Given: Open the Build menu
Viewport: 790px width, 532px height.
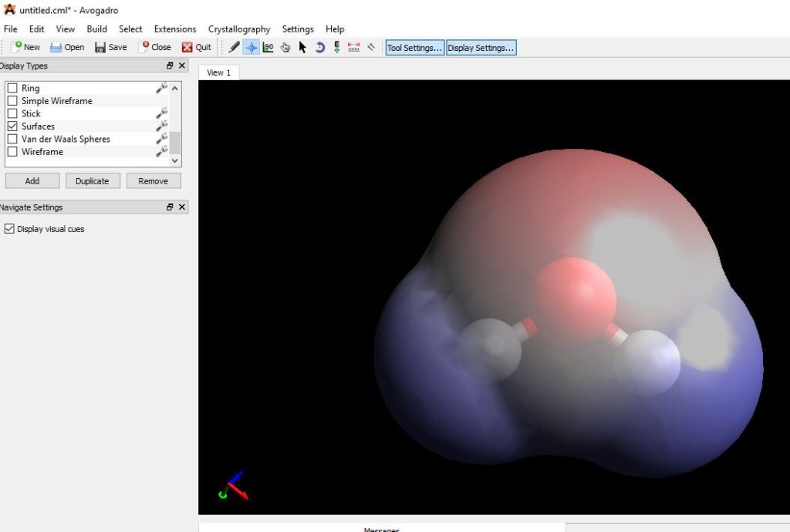Looking at the screenshot, I should pos(97,29).
